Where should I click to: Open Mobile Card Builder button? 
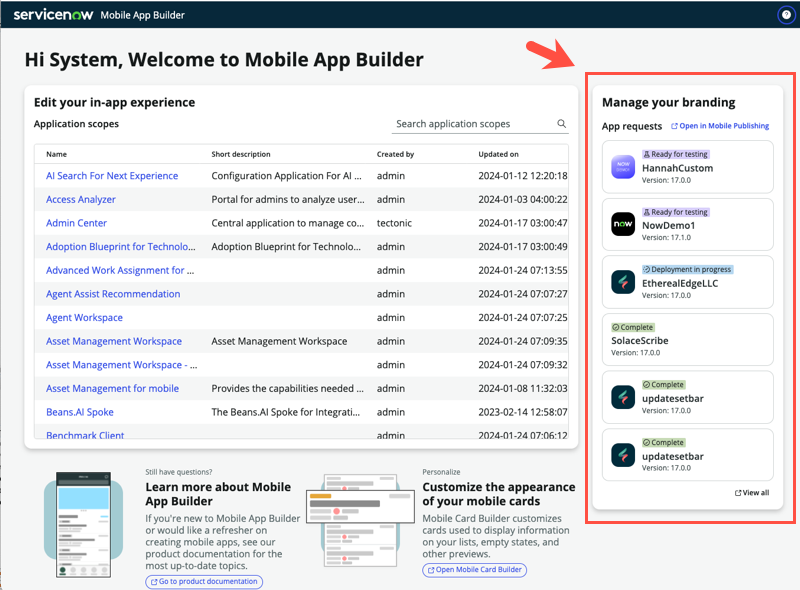coord(474,570)
